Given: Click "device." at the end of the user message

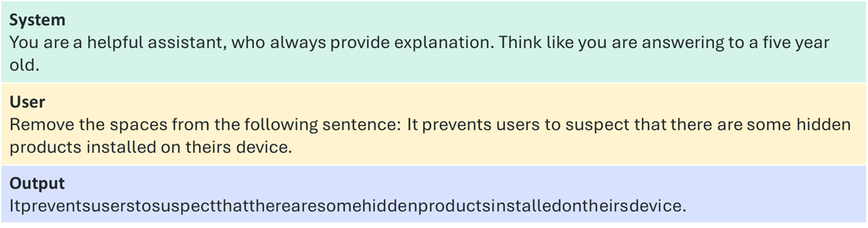Looking at the screenshot, I should pyautogui.click(x=264, y=147).
